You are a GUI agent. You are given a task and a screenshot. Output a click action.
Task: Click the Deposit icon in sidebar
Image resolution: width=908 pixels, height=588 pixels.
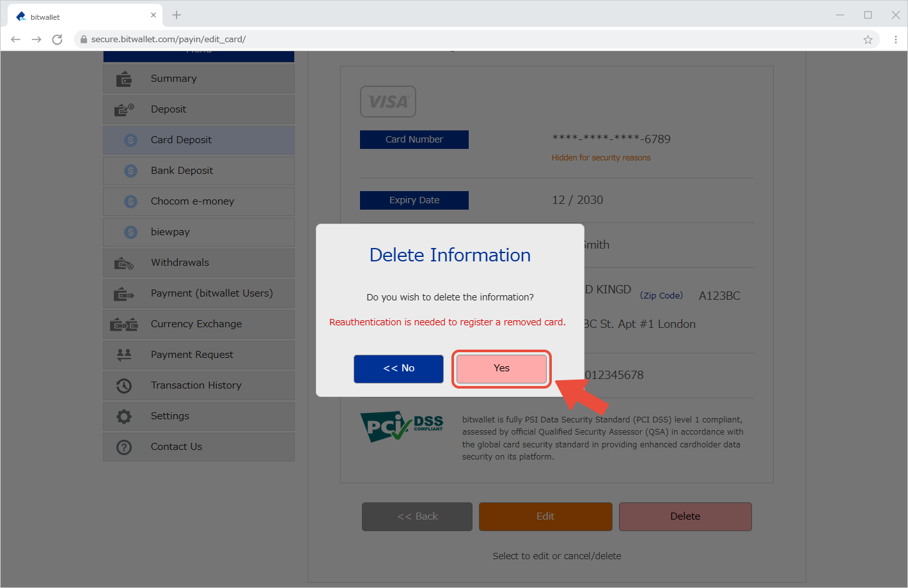[x=124, y=109]
